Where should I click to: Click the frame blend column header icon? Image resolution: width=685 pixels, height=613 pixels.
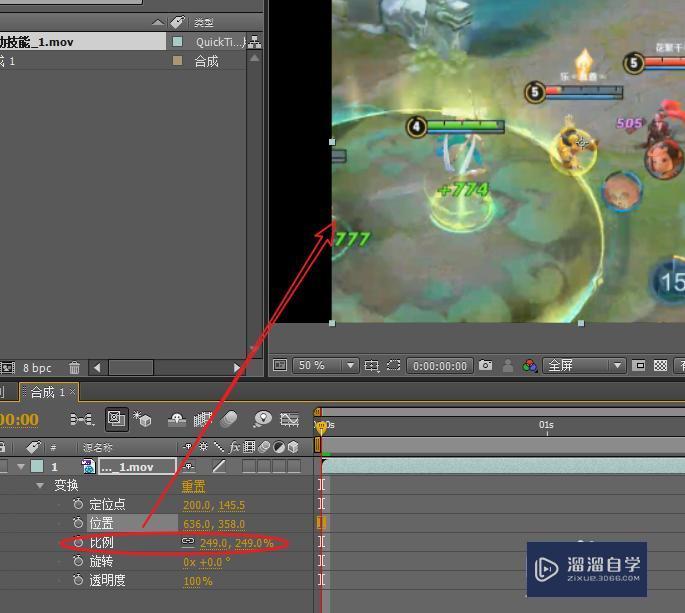249,447
